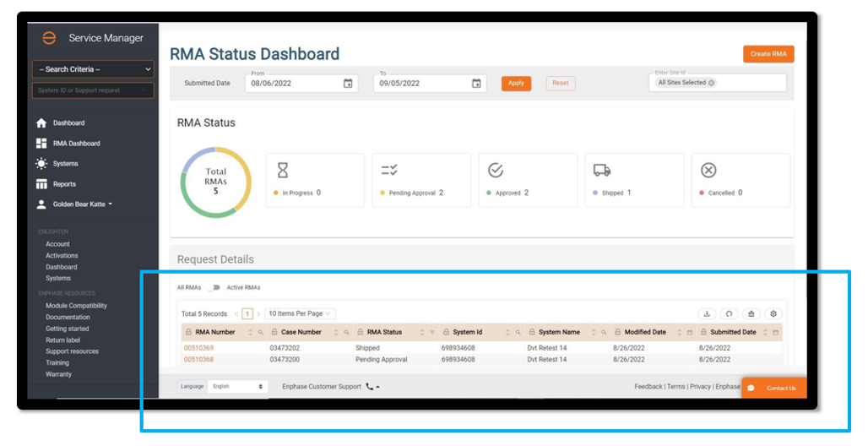
Task: Open table settings gear icon
Action: pyautogui.click(x=773, y=313)
